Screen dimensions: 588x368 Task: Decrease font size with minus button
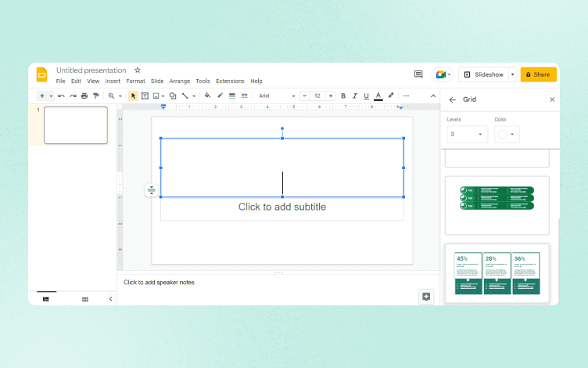pyautogui.click(x=305, y=96)
